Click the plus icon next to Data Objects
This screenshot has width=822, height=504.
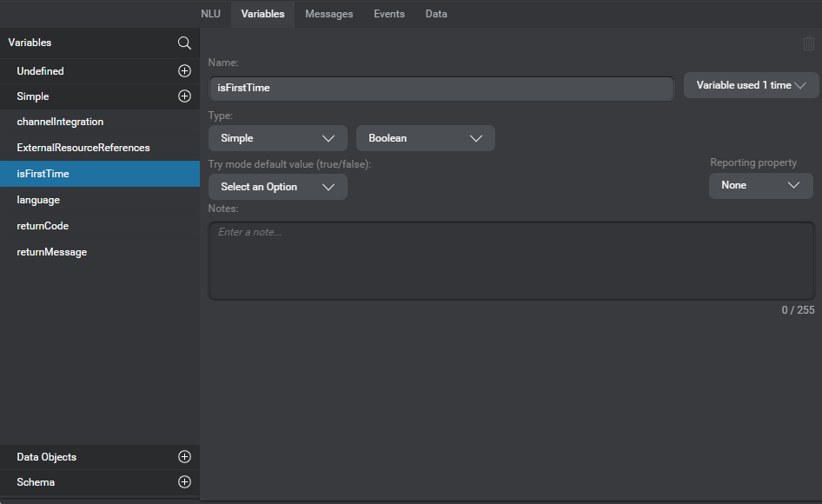click(184, 456)
